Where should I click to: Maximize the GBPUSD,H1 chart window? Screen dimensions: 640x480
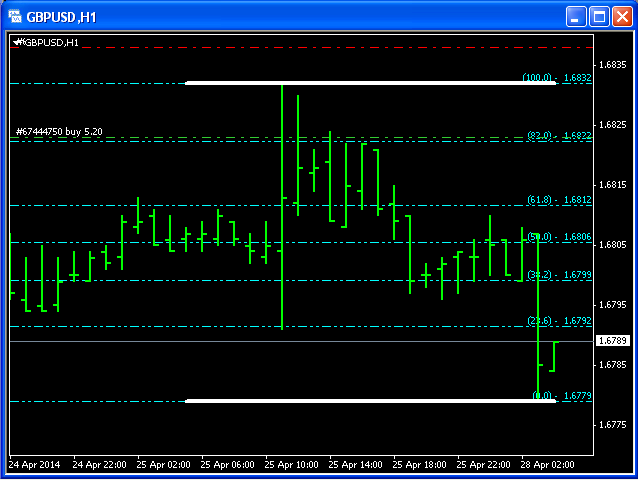click(x=599, y=17)
